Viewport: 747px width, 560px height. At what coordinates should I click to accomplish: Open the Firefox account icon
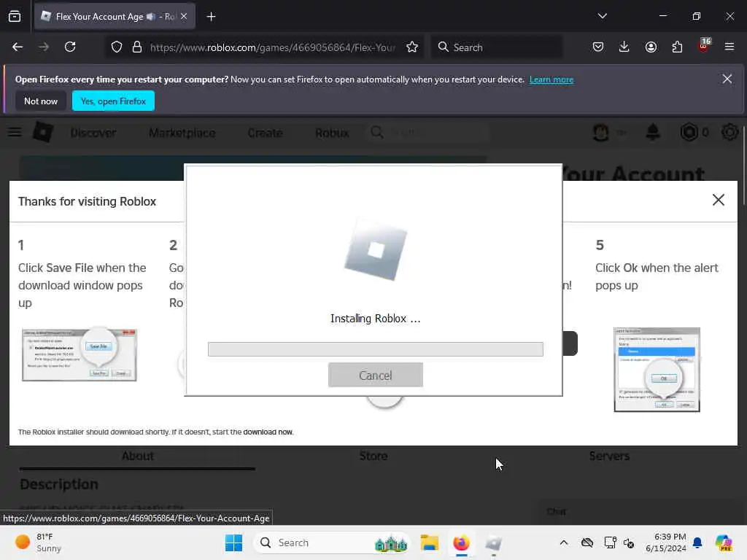coord(651,47)
